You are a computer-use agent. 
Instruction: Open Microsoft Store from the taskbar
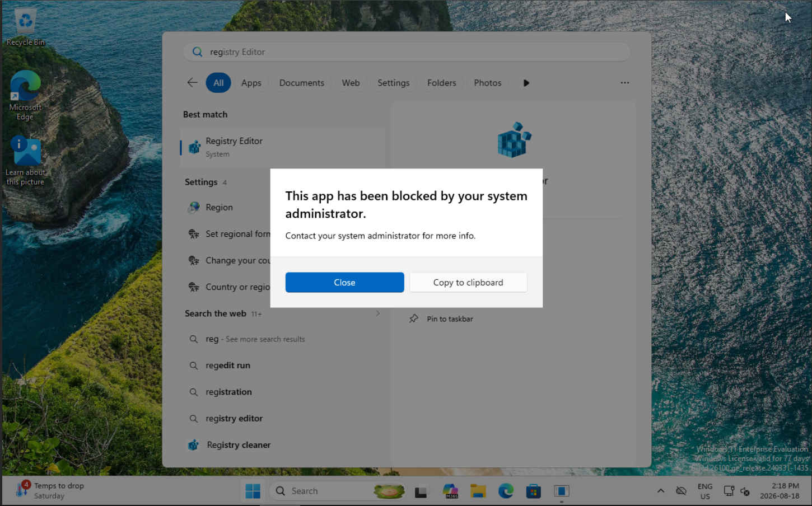point(534,491)
